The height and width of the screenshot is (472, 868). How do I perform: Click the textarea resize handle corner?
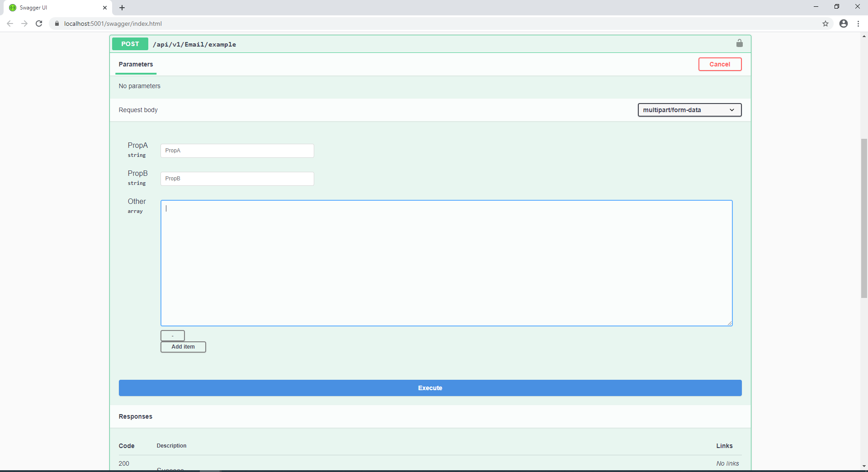point(730,323)
